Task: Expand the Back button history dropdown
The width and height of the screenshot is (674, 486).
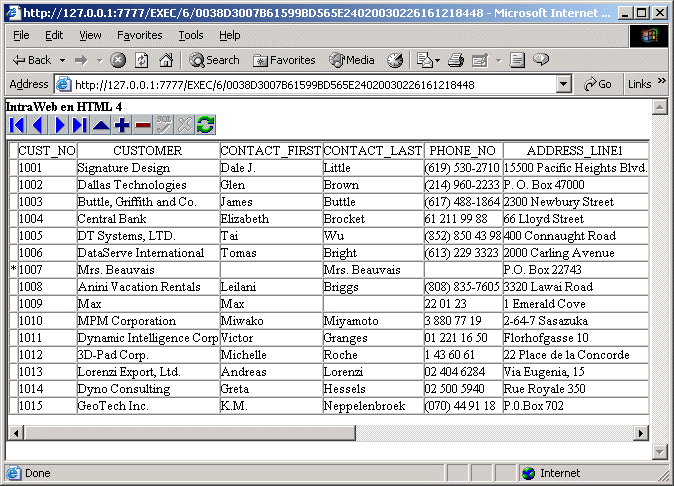Action: [62, 60]
